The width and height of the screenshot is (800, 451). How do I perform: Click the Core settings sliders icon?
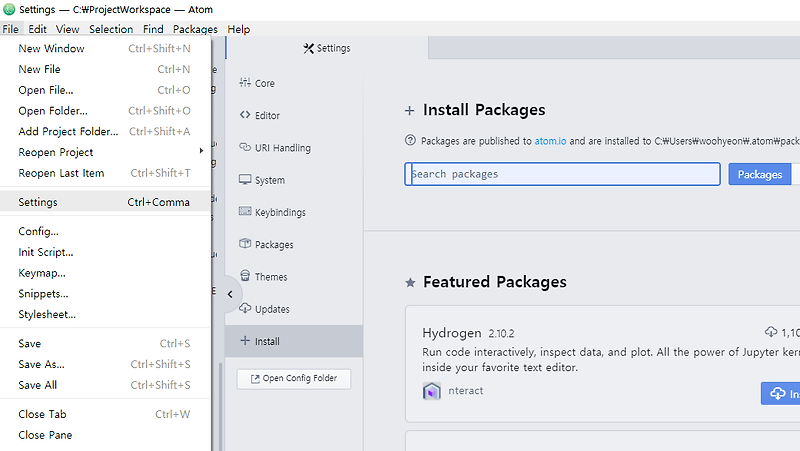coord(245,83)
